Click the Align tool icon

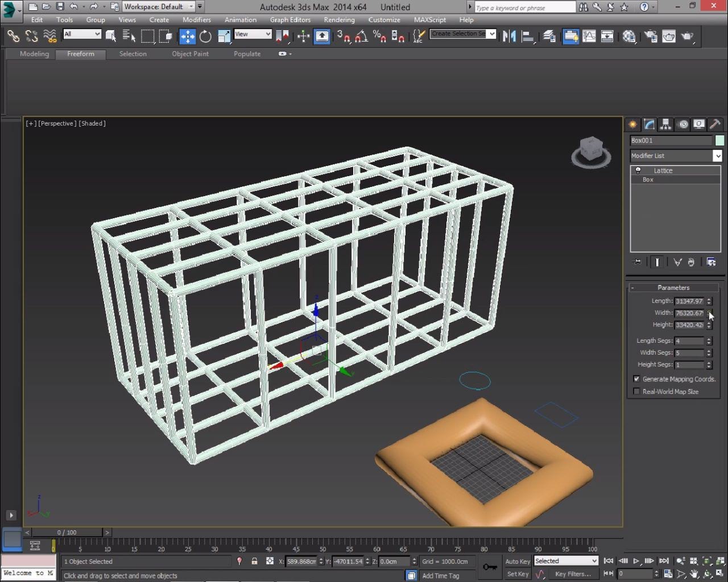click(x=528, y=36)
